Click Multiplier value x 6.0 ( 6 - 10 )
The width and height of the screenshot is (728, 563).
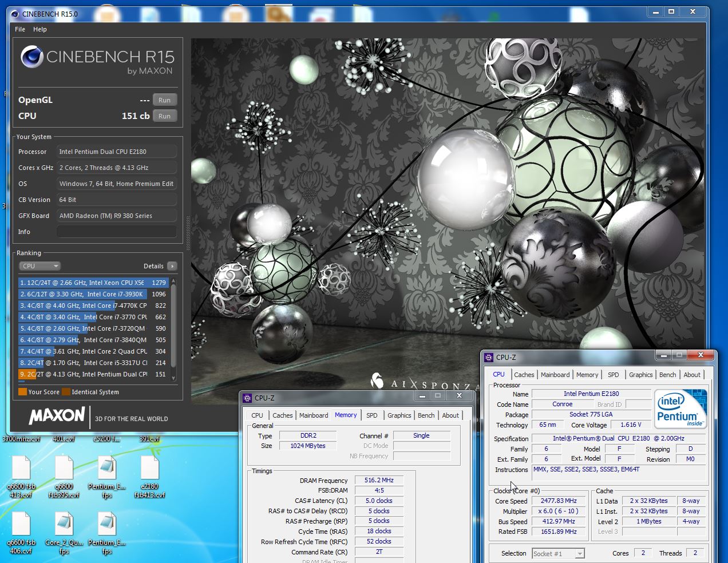point(559,511)
